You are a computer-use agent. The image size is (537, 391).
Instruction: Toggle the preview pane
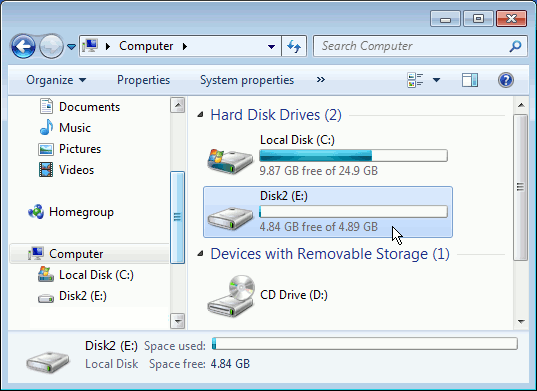pos(470,80)
